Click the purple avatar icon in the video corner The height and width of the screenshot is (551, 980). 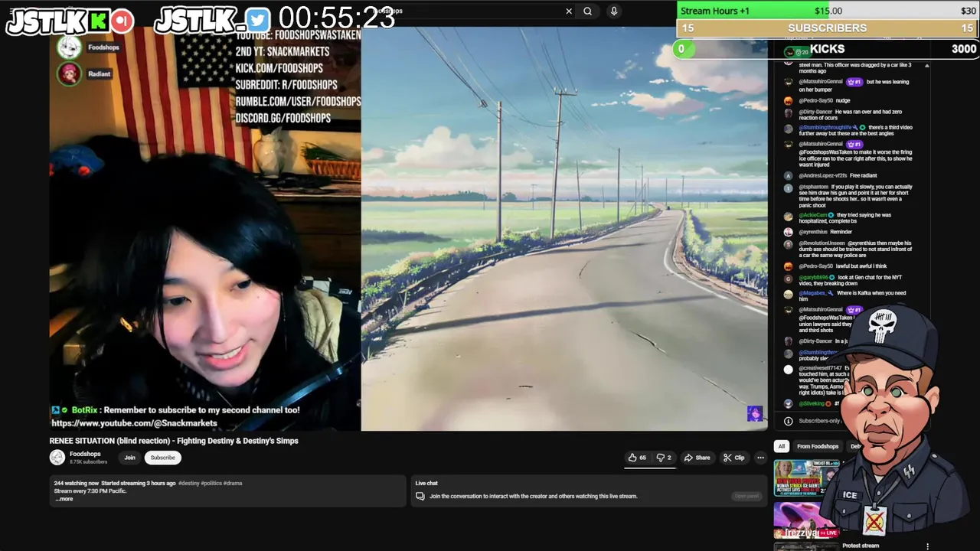[755, 414]
